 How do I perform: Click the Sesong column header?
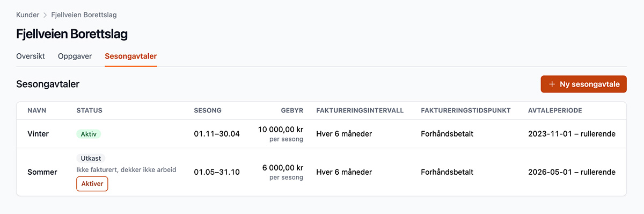[x=208, y=111]
